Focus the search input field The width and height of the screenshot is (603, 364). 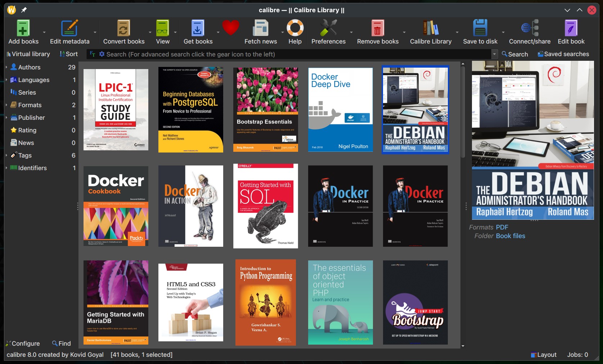(x=298, y=54)
